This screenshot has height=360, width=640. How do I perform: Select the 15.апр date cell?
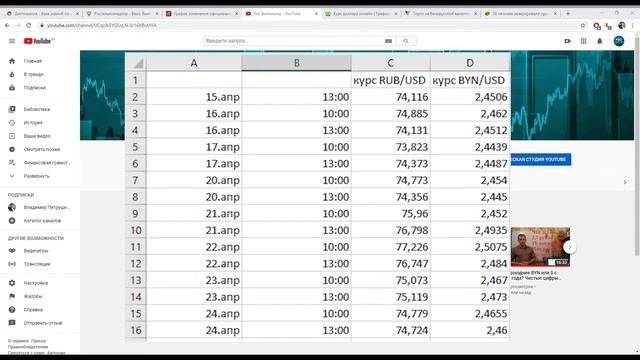[x=194, y=97]
